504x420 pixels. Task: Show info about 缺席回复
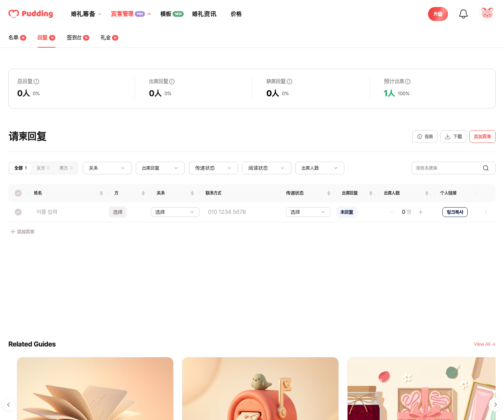pos(289,82)
